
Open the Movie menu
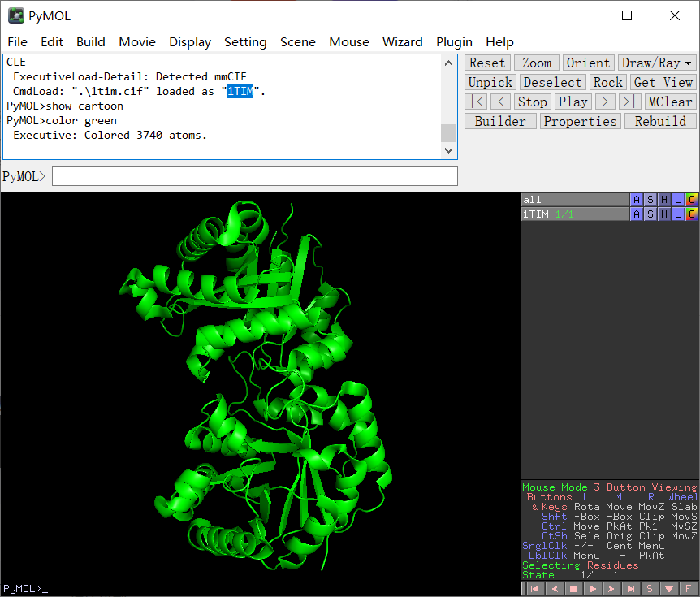pos(137,42)
